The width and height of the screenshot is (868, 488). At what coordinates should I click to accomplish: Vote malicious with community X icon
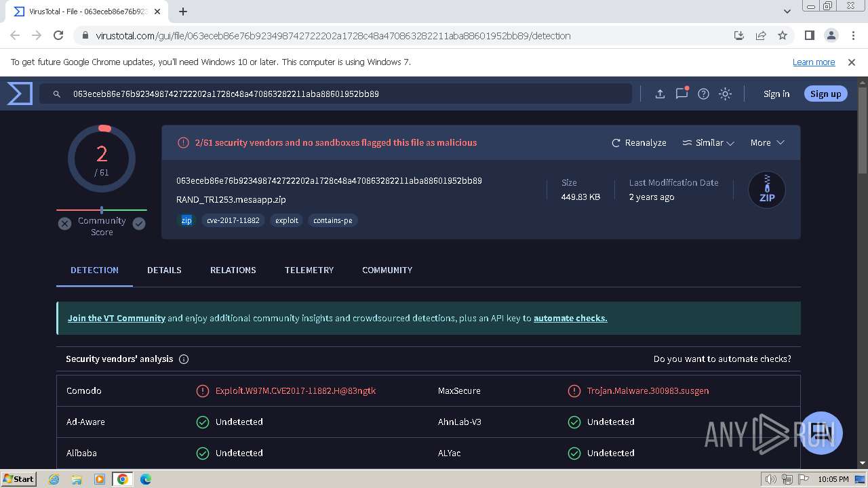(64, 224)
